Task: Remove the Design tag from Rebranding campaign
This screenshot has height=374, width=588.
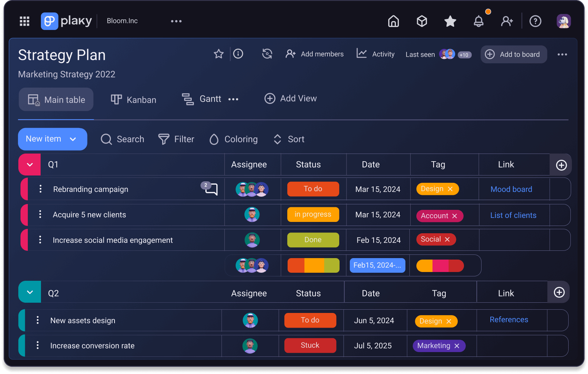Action: tap(450, 189)
